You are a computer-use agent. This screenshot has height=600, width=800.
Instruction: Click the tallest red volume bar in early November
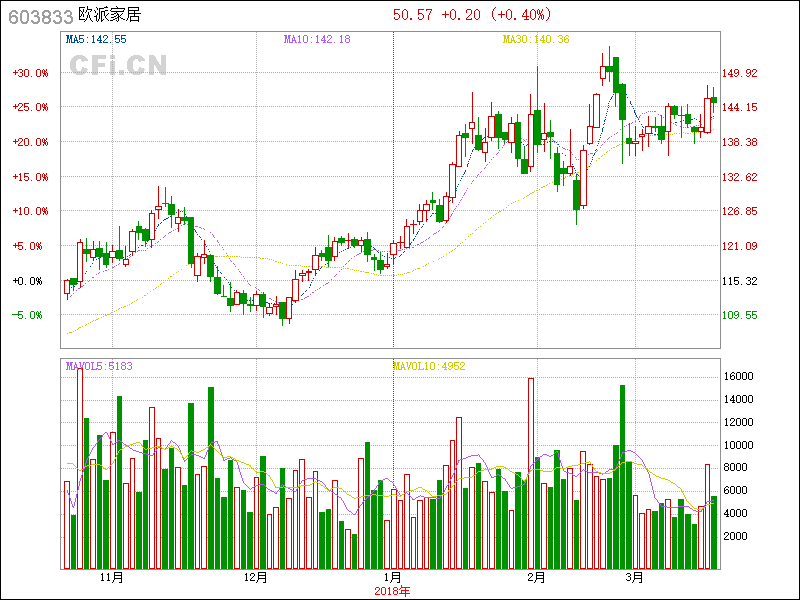coord(80,469)
